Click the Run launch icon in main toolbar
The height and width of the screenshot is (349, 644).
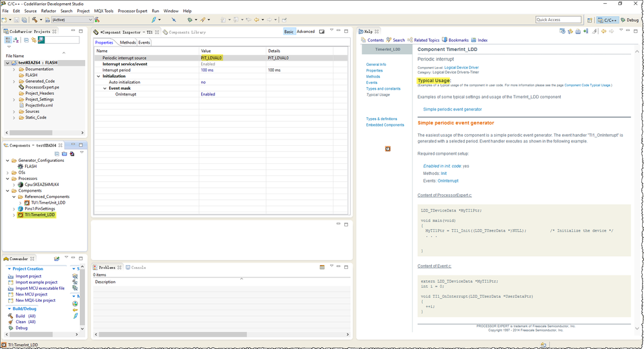click(x=203, y=20)
